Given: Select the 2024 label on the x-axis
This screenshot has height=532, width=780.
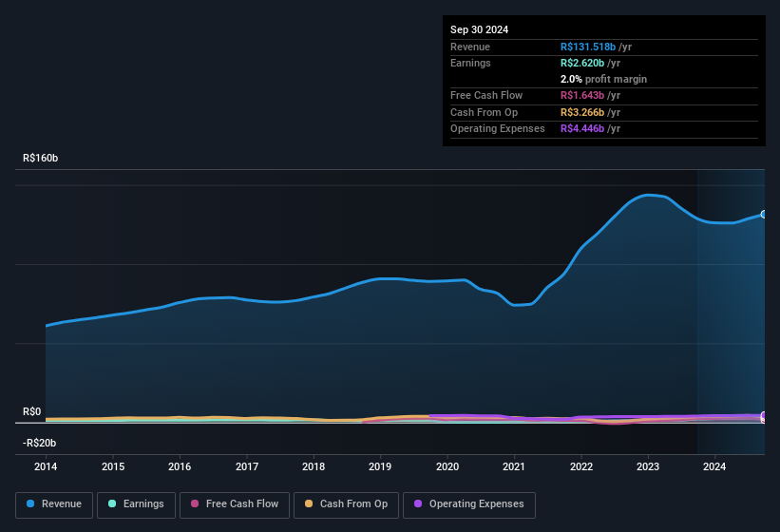Looking at the screenshot, I should click(714, 466).
